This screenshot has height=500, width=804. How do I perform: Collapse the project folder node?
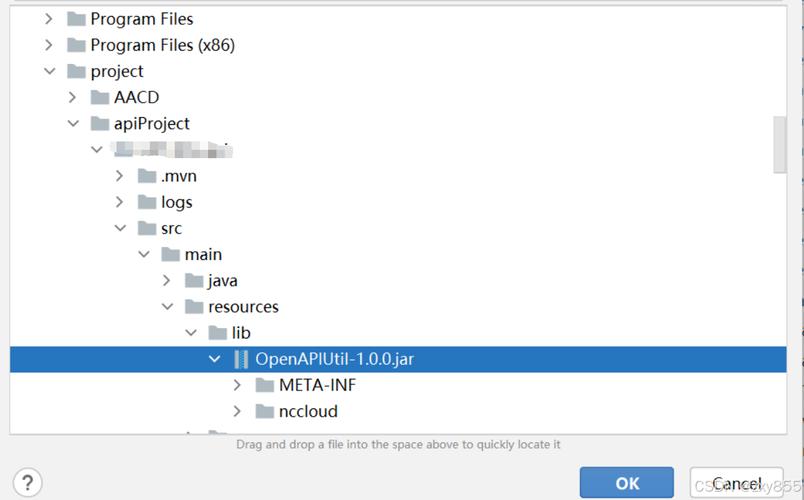click(49, 71)
